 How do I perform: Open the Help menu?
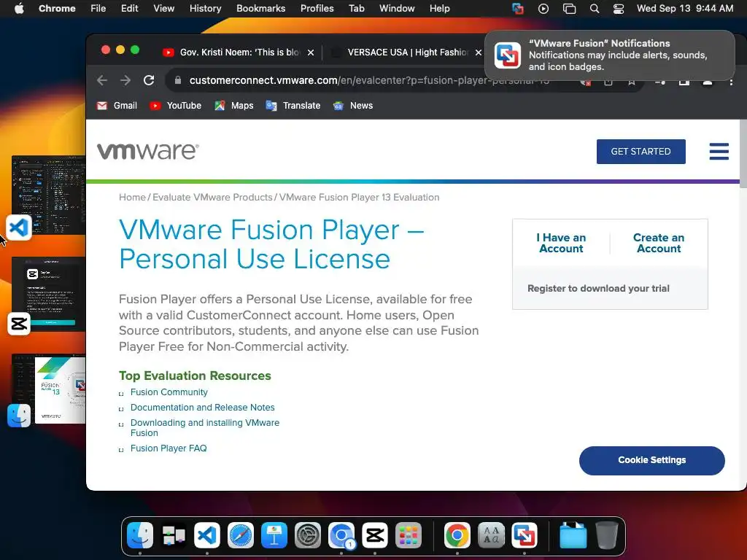click(x=439, y=9)
